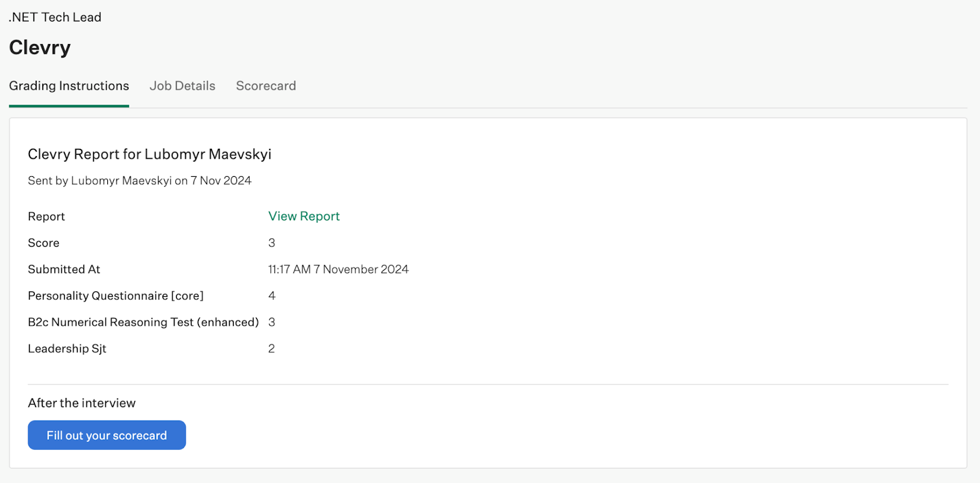Click the Submitted At timestamp value
Viewport: 980px width, 483px height.
[x=338, y=269]
